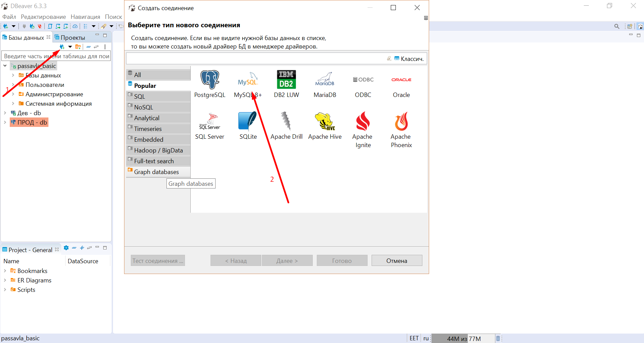The height and width of the screenshot is (343, 644).
Task: Select the All category tab
Action: [158, 75]
